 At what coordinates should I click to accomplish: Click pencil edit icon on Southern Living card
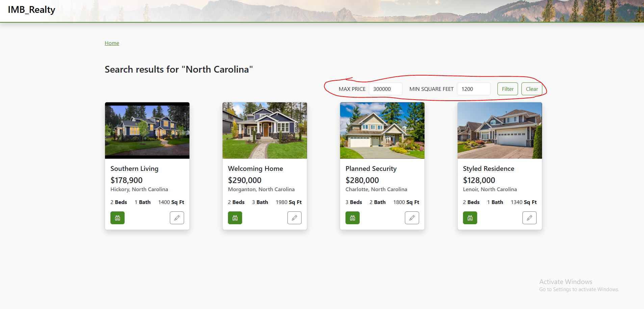(x=177, y=218)
